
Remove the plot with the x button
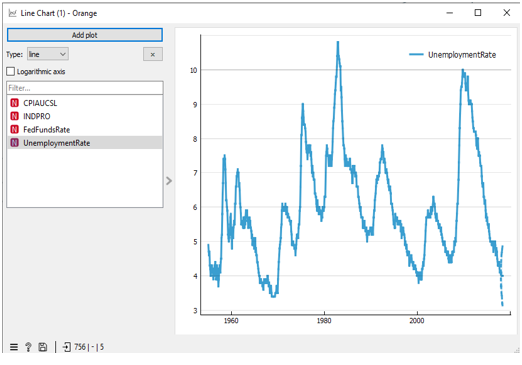pyautogui.click(x=153, y=54)
